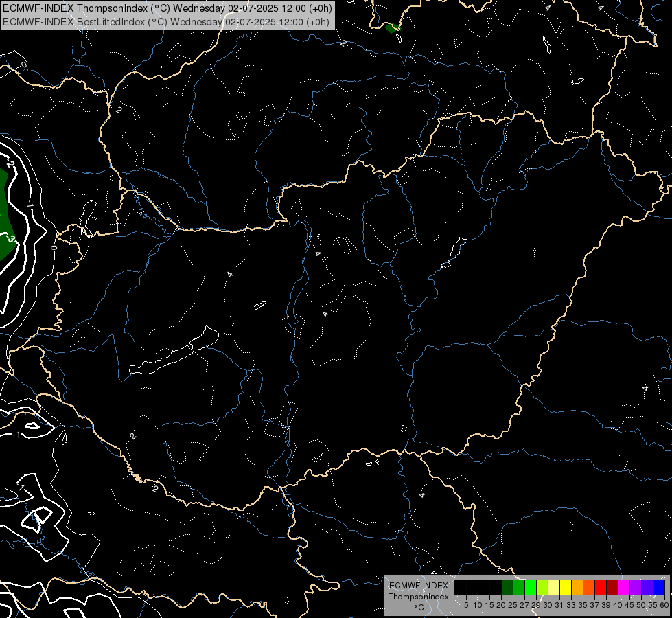
Task: Select the dark orange 35–37 legend swatch
Action: [589, 588]
